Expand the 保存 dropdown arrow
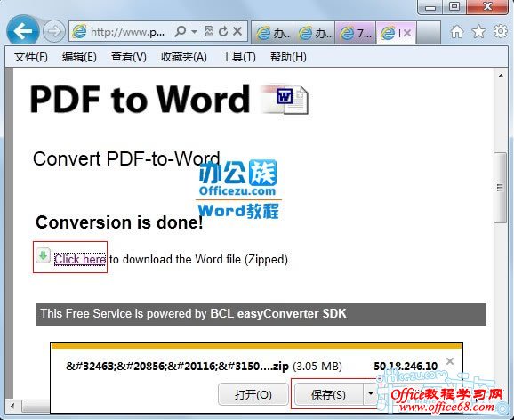This screenshot has height=420, width=514. click(x=371, y=393)
